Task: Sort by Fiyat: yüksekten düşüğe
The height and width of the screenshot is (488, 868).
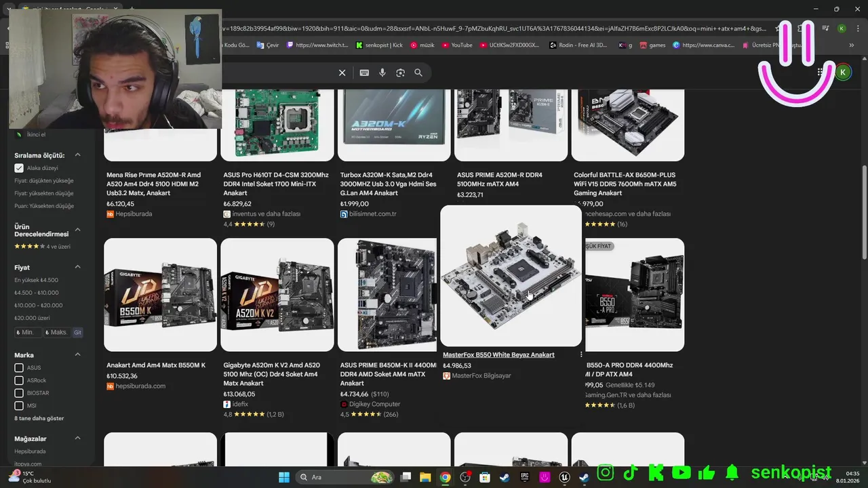Action: pyautogui.click(x=44, y=193)
